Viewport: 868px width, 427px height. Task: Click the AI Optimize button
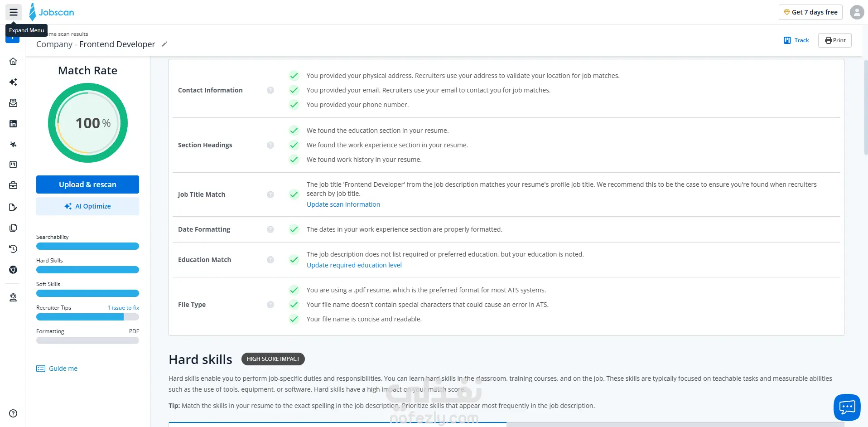pos(87,206)
